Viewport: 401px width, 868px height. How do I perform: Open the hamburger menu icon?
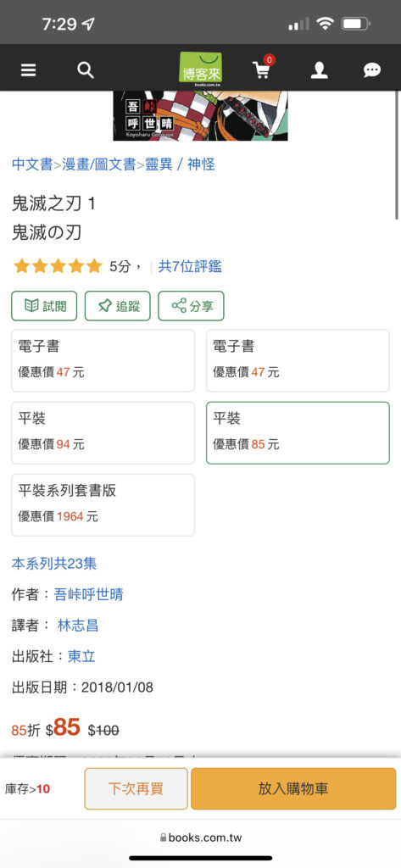point(28,70)
